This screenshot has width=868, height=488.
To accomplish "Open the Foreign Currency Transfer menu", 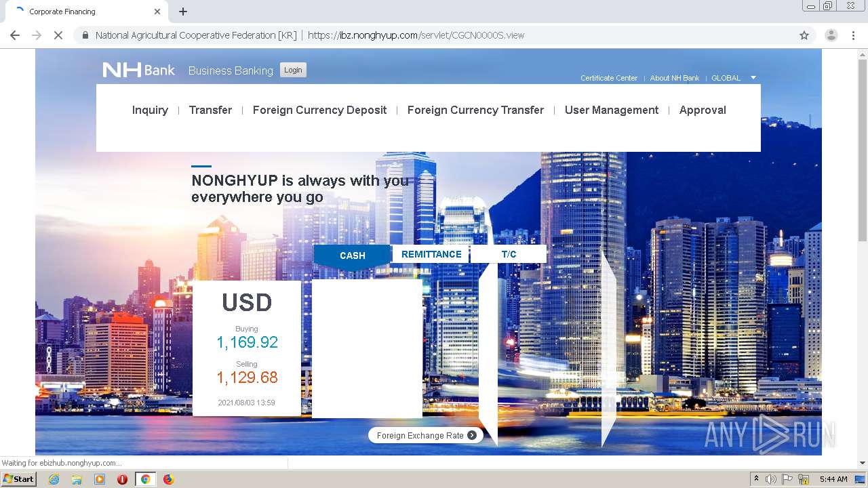I will point(475,110).
